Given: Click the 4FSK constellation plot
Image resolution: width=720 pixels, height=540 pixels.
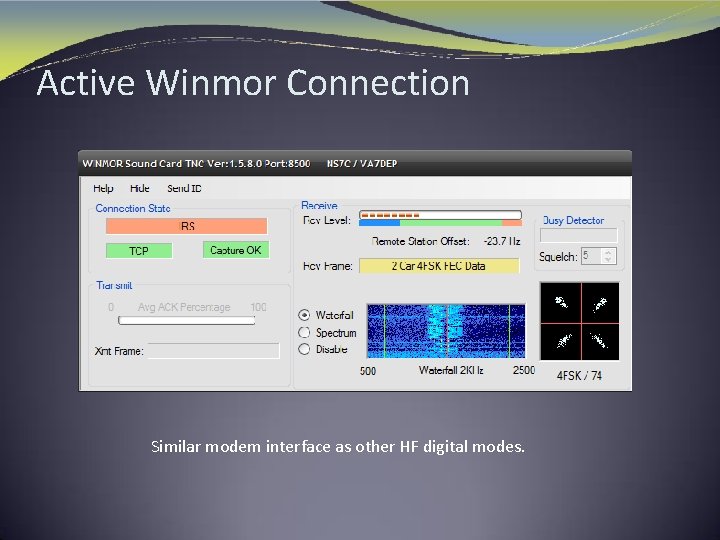Looking at the screenshot, I should tap(579, 321).
